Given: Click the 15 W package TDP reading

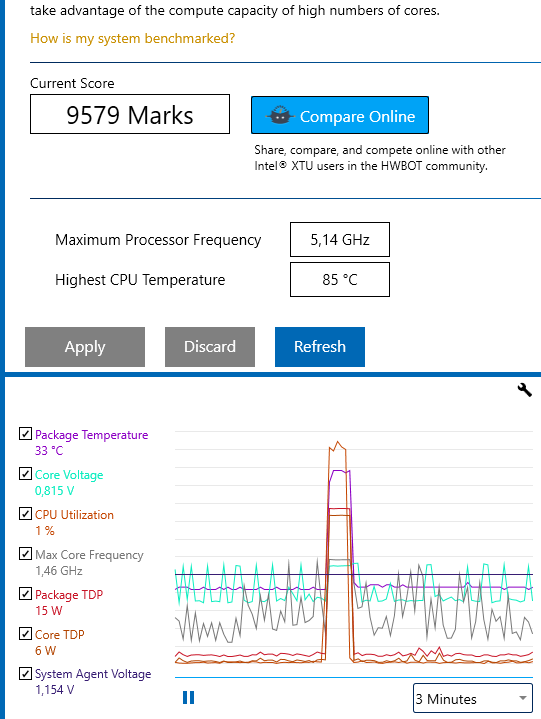Looking at the screenshot, I should (x=49, y=611).
